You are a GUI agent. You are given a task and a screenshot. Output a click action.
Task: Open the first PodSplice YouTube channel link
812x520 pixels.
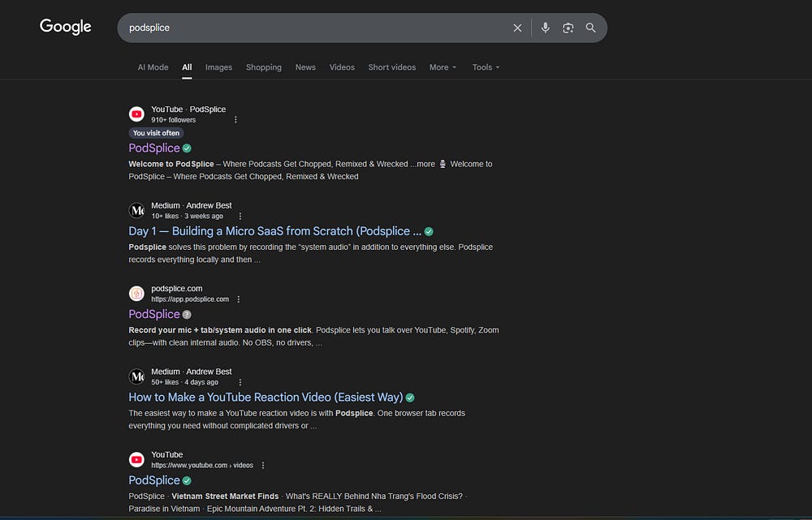(154, 148)
